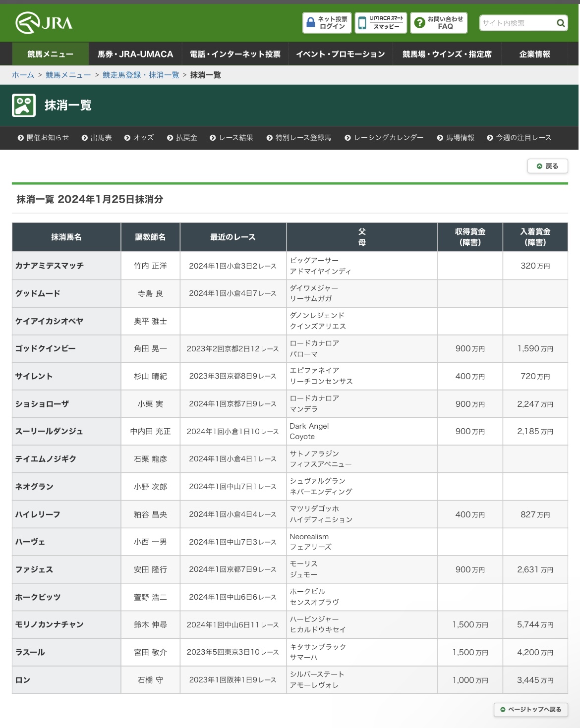Click race 2023年2回京都2日12レース

tap(233, 348)
